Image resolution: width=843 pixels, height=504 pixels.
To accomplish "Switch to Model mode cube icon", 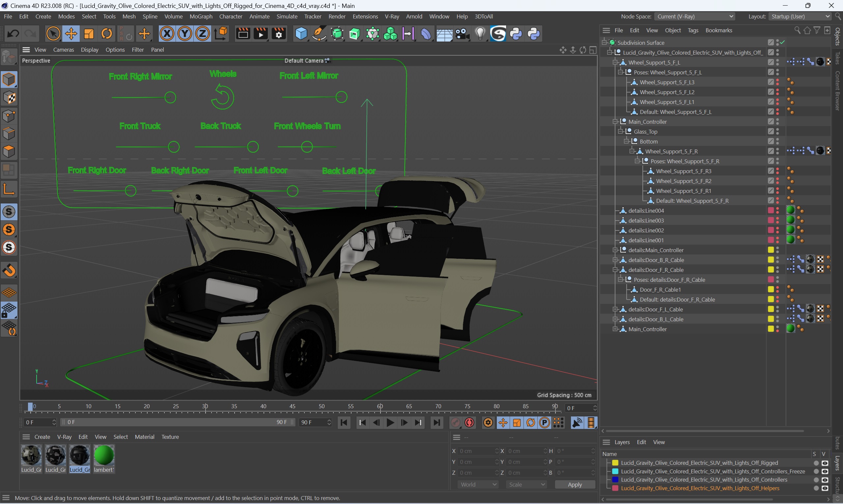I will [9, 79].
